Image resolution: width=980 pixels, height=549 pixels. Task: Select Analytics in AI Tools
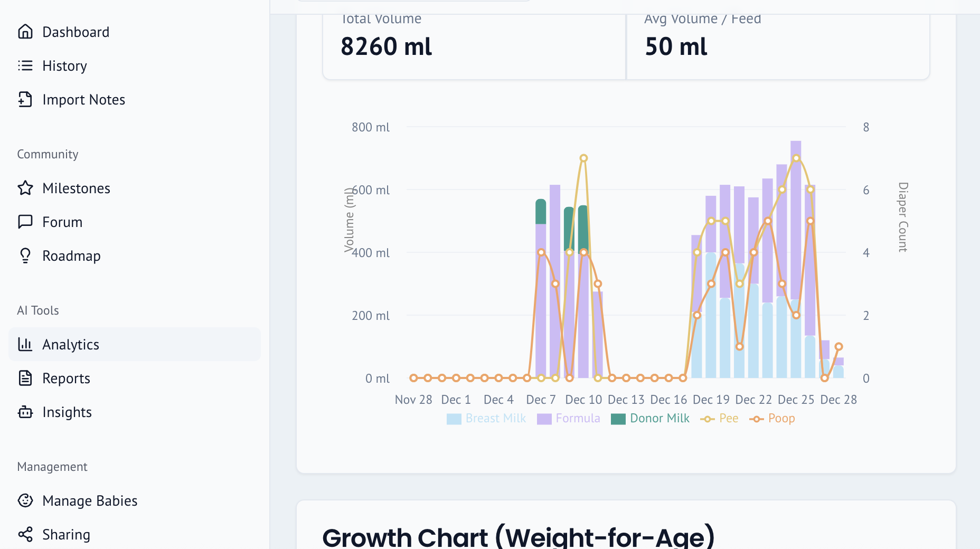[x=135, y=344]
